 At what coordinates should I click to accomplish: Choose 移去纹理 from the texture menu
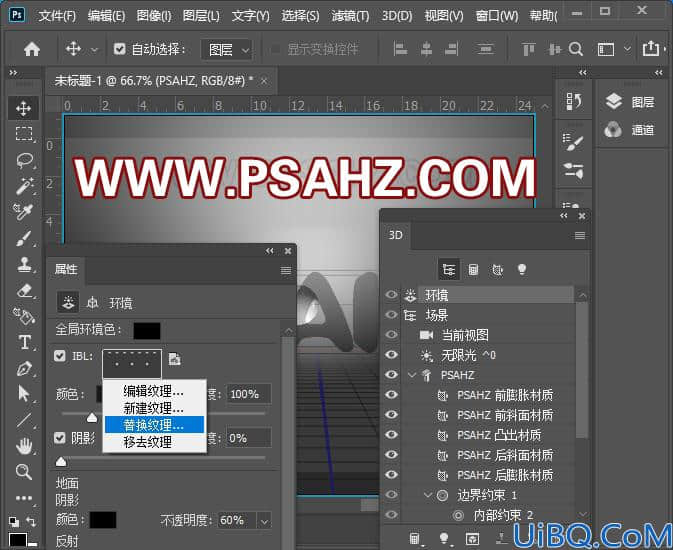point(155,442)
